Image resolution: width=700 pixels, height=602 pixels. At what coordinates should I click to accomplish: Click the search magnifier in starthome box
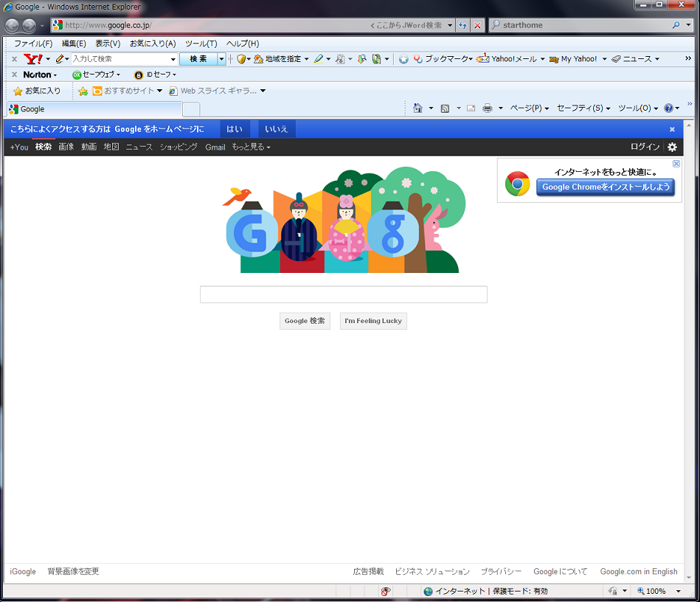(676, 25)
